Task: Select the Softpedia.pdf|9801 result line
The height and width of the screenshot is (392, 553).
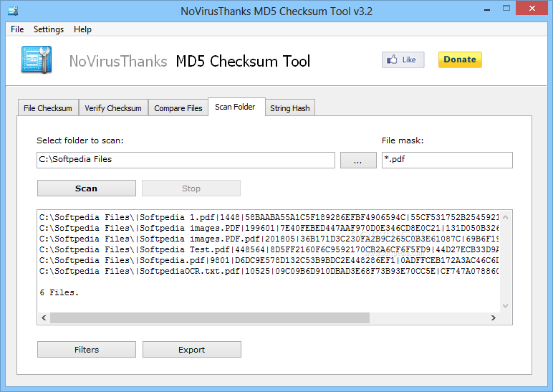Action: (x=269, y=260)
